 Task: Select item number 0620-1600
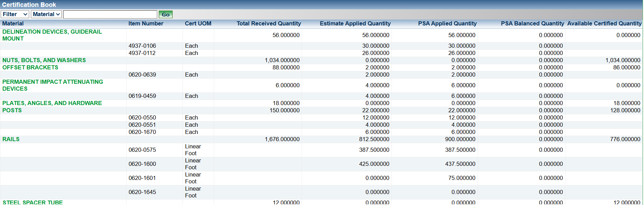point(142,164)
